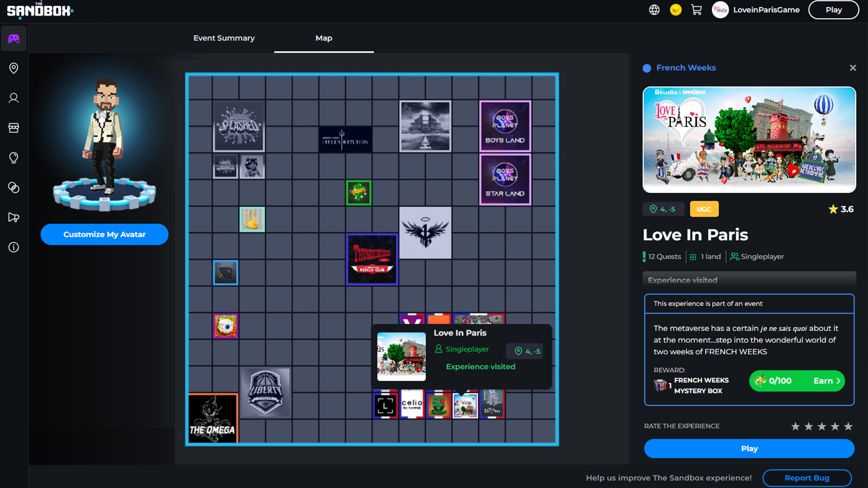
Task: Rate the experience with the third star
Action: 822,426
